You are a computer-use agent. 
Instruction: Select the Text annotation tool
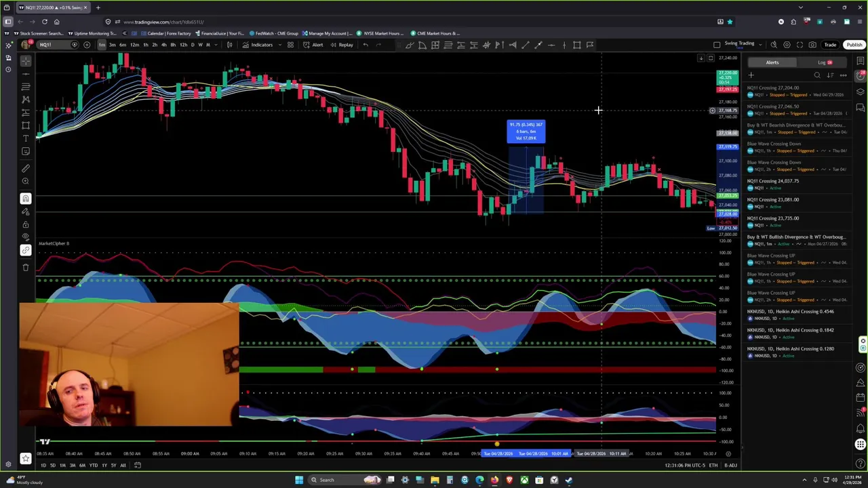(x=26, y=138)
